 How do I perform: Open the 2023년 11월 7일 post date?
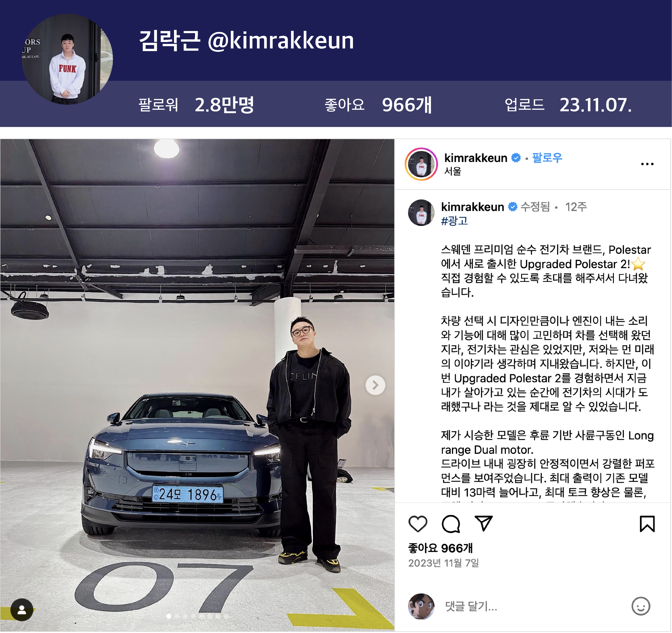tap(443, 563)
